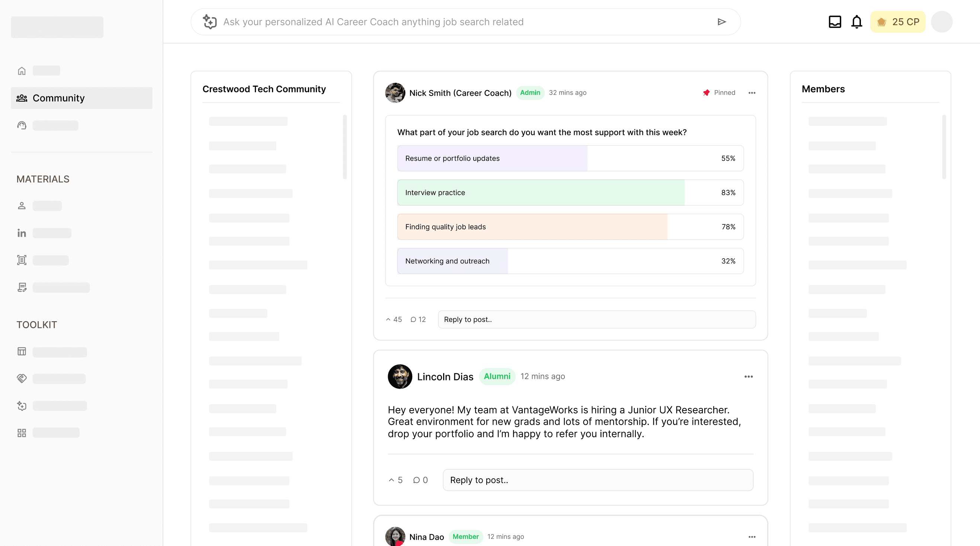Open three-dot menu on Nina Dao's post

pyautogui.click(x=752, y=537)
